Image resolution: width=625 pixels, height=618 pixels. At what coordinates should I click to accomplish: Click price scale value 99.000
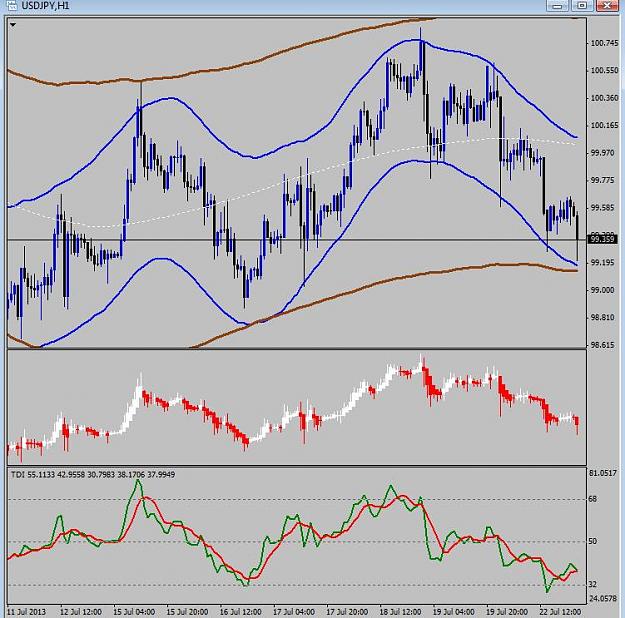[602, 290]
